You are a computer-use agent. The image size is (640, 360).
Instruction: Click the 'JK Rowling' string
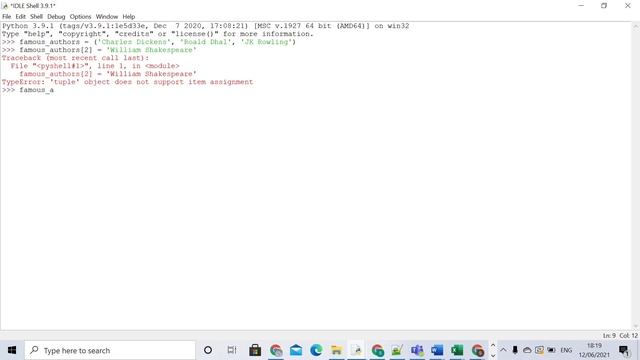tap(266, 42)
